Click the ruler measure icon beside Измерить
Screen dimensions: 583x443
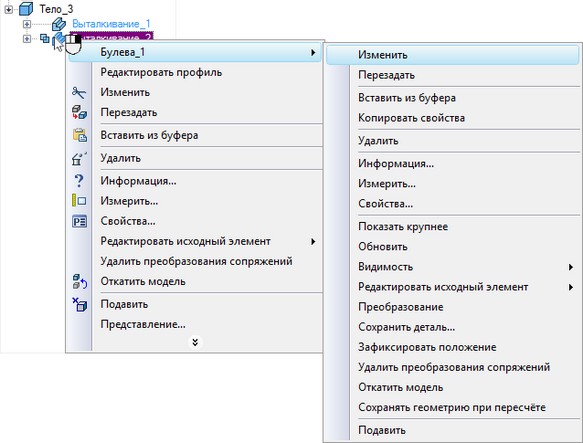79,201
